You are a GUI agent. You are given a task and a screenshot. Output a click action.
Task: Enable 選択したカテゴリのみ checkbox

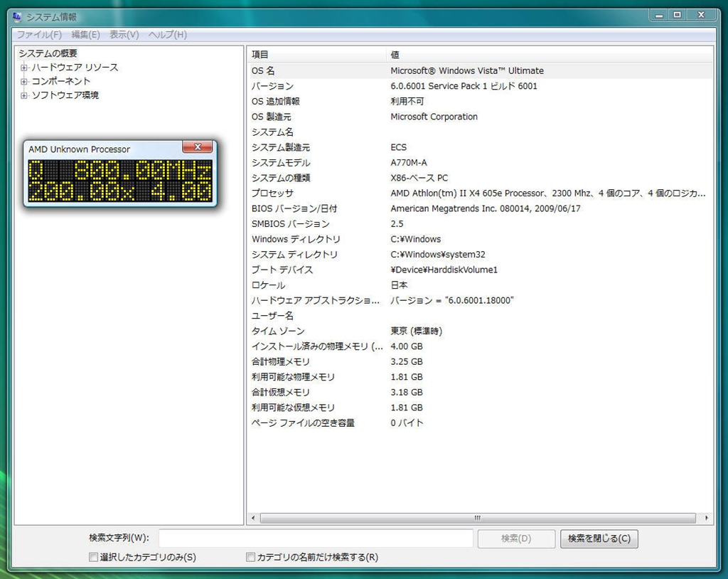click(x=93, y=557)
